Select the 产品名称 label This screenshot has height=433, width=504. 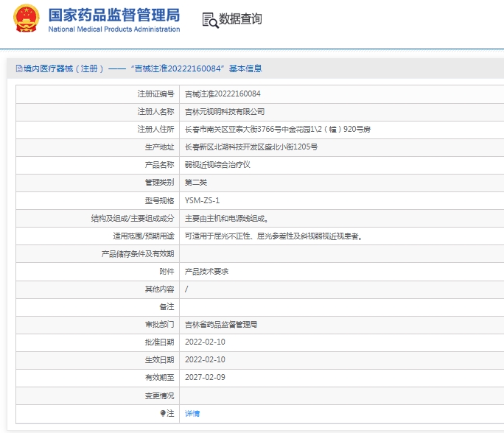pyautogui.click(x=159, y=165)
